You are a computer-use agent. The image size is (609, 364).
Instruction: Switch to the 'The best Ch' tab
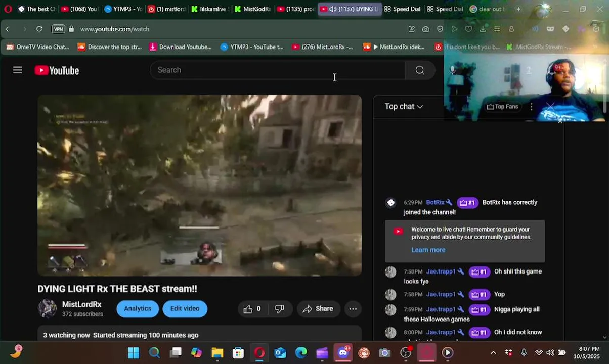click(36, 9)
